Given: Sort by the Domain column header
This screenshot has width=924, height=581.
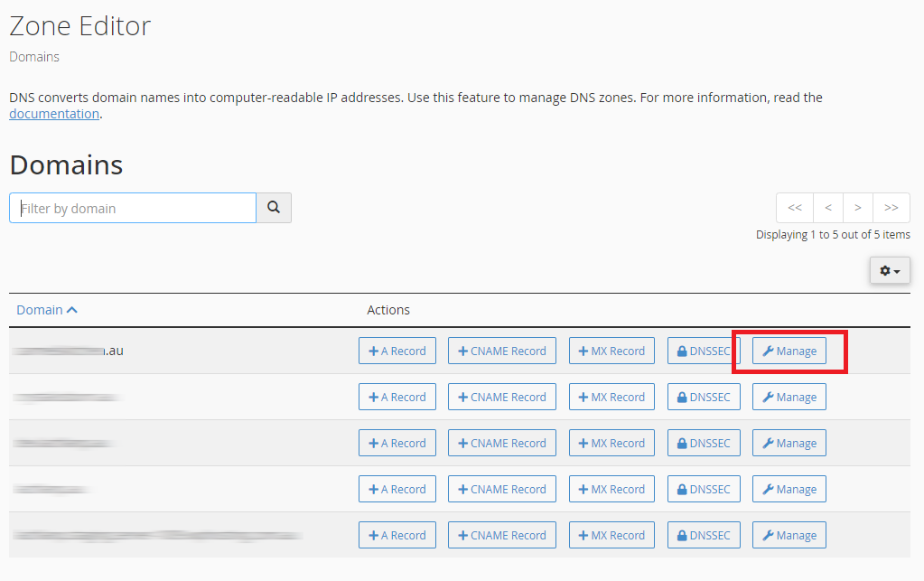Looking at the screenshot, I should 47,310.
